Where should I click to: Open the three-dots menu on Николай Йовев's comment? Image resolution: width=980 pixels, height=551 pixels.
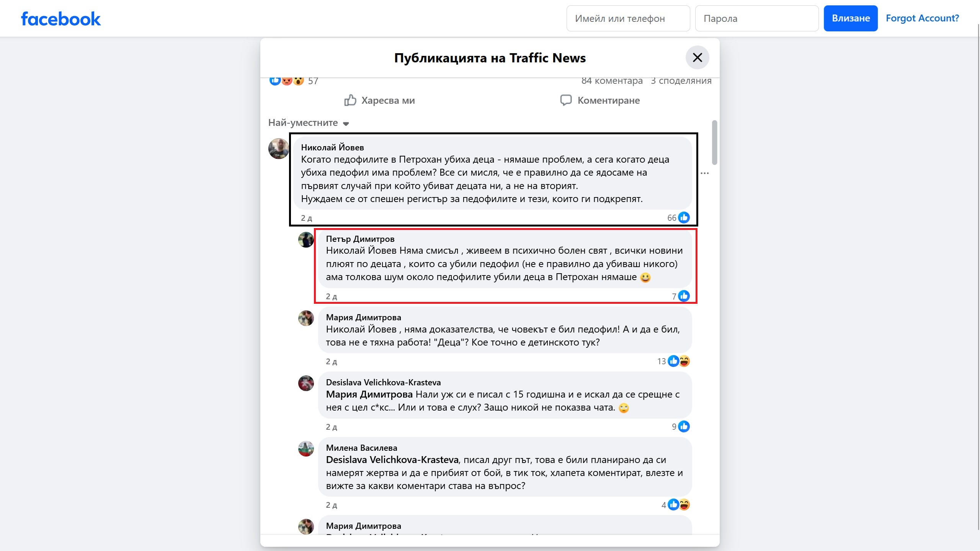coord(705,173)
